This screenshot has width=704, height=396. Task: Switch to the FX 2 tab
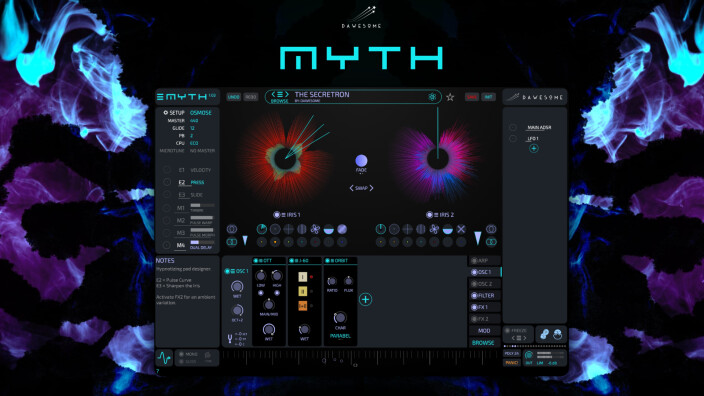(484, 319)
